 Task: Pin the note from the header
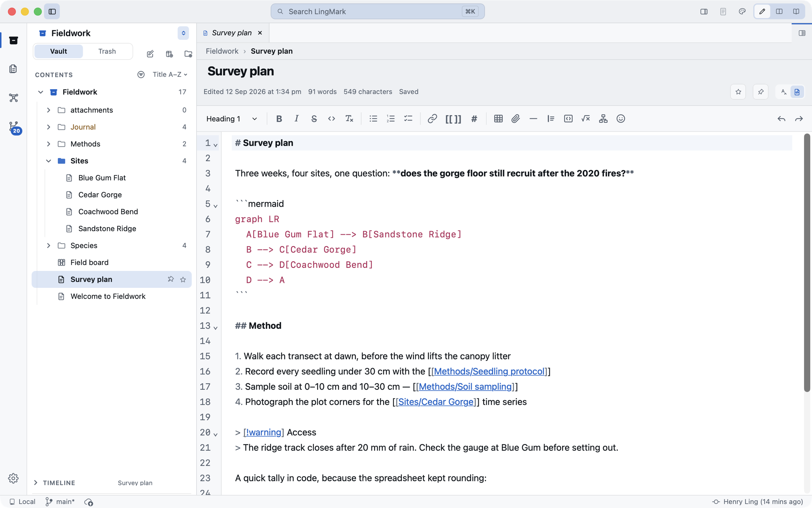tap(761, 92)
